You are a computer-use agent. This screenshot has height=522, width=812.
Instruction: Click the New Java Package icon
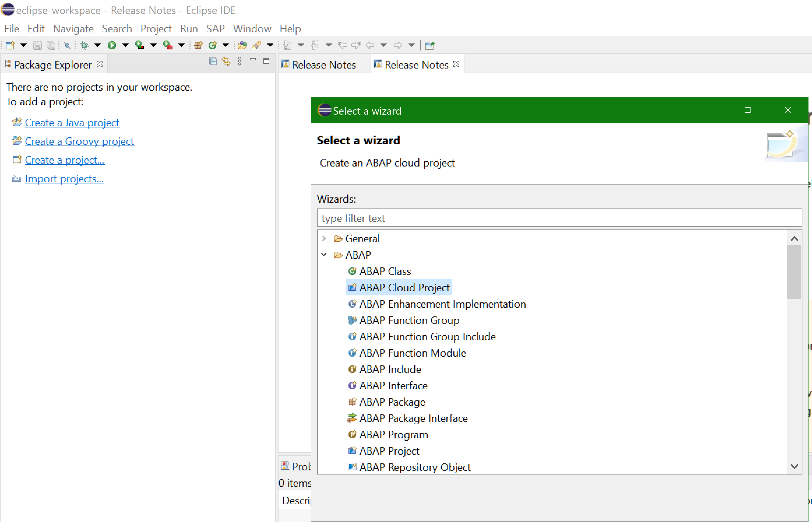pyautogui.click(x=198, y=45)
